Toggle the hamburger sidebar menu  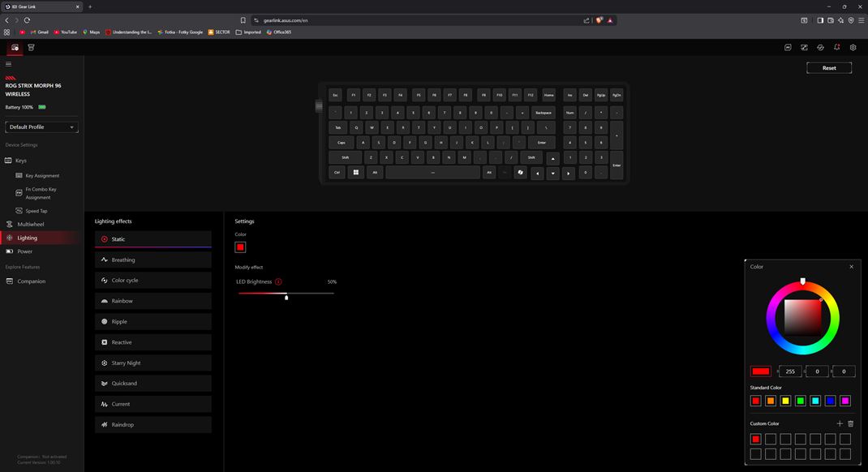point(8,64)
